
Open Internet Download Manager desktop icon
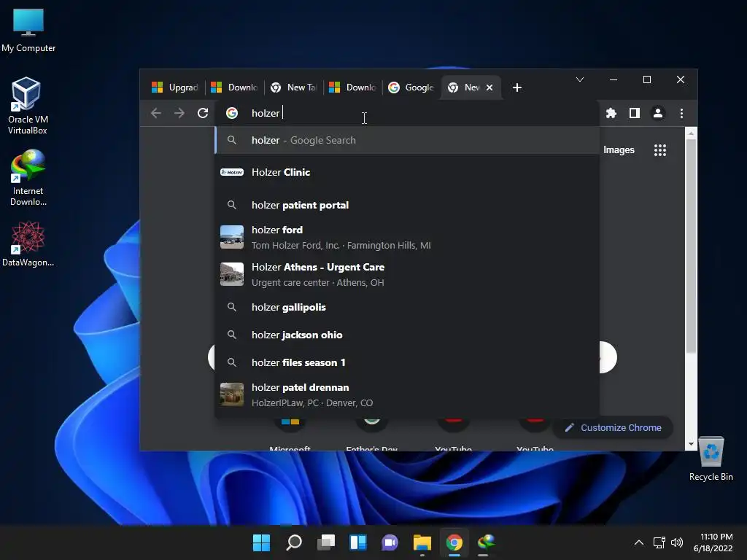[x=28, y=178]
